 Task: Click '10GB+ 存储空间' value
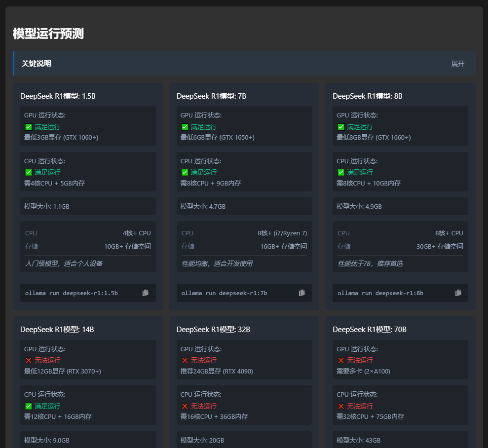pos(127,246)
